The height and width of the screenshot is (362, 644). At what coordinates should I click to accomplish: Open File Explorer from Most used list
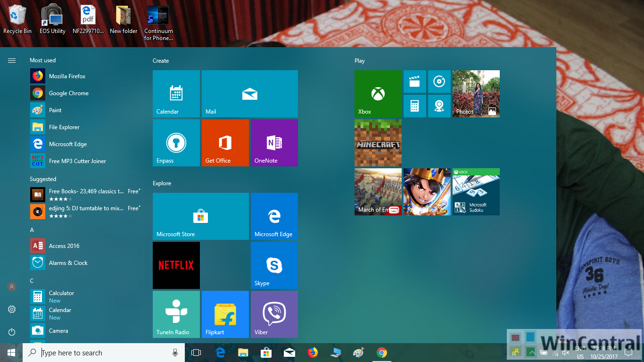(x=85, y=127)
